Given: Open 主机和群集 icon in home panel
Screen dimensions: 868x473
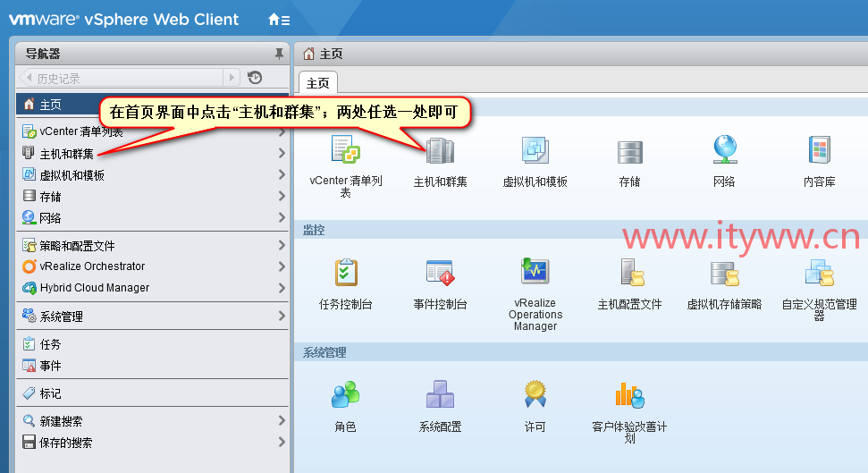Looking at the screenshot, I should coord(440,150).
